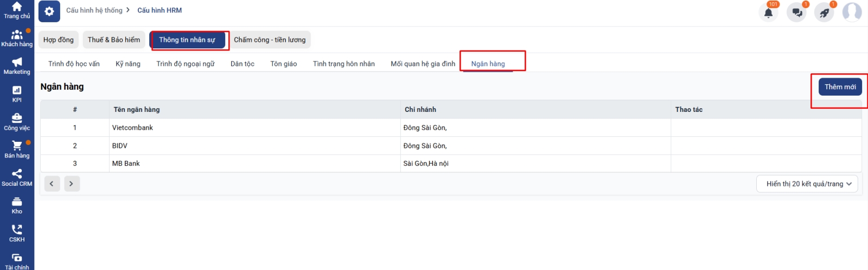Open the notifications bell icon
Image resolution: width=868 pixels, height=270 pixels.
768,12
